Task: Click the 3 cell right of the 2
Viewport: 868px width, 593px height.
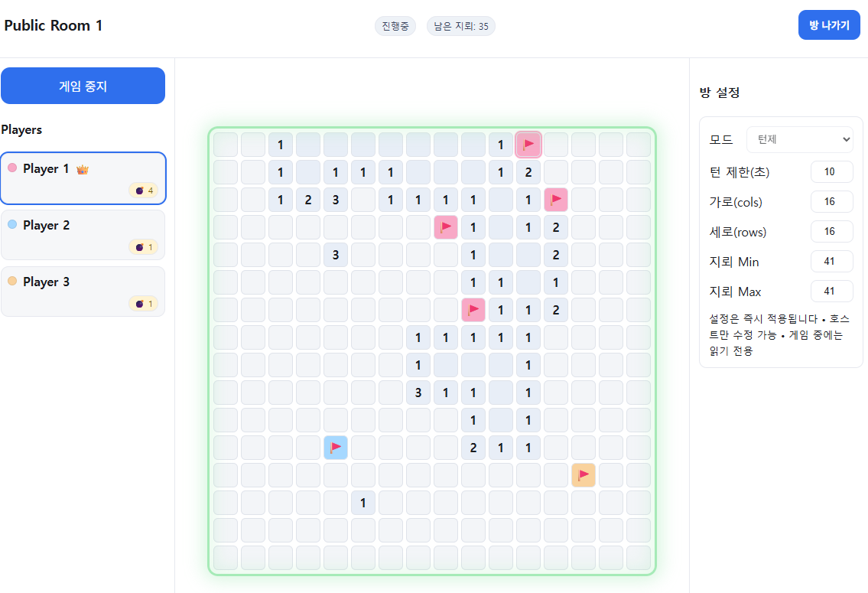Action: point(336,200)
